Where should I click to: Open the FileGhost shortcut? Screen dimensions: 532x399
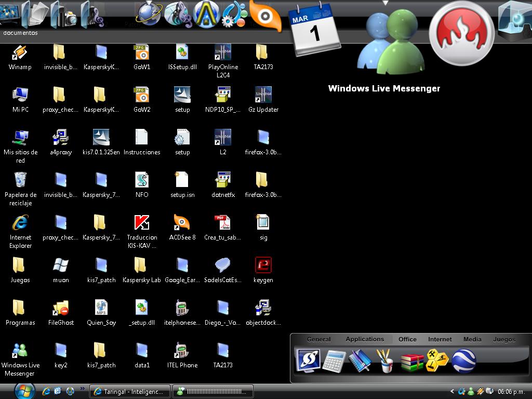coord(61,308)
